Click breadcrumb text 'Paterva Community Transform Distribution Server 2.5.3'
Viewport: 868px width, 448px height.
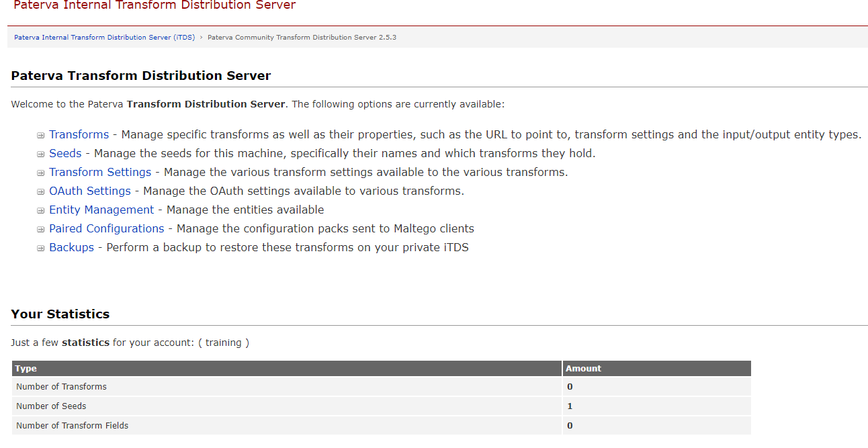pyautogui.click(x=302, y=38)
